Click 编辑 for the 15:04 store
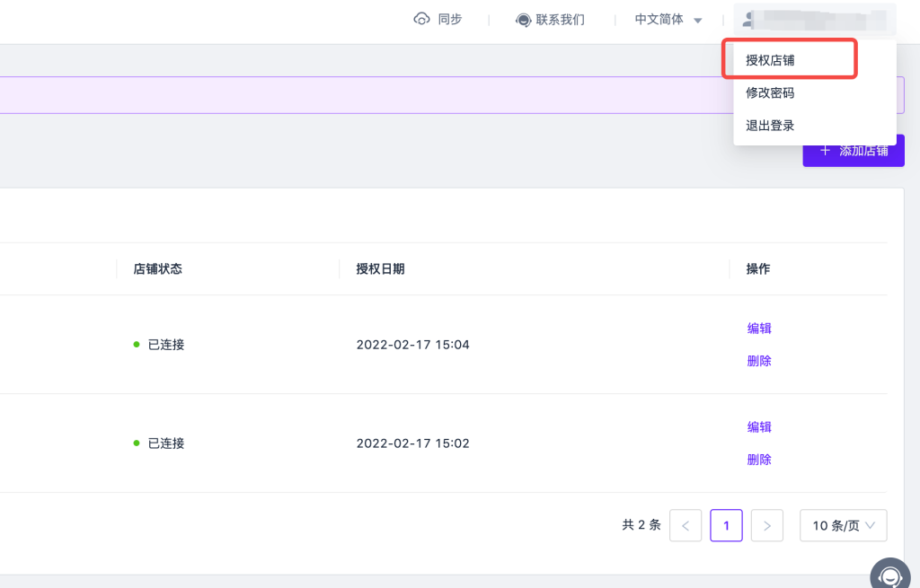This screenshot has width=920, height=588. coord(759,329)
